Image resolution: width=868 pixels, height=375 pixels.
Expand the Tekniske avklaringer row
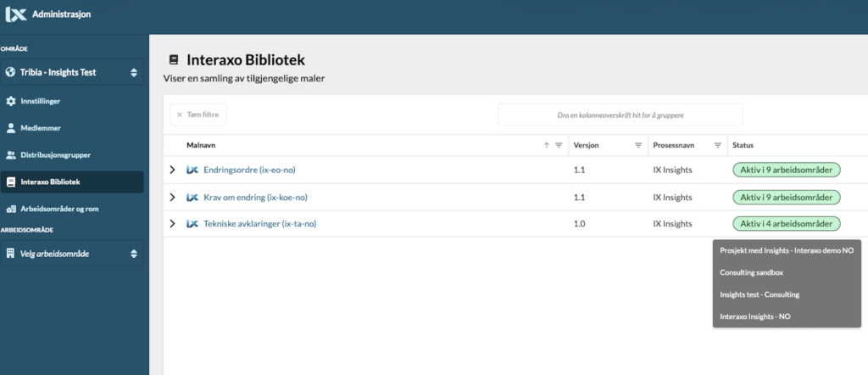pyautogui.click(x=173, y=224)
